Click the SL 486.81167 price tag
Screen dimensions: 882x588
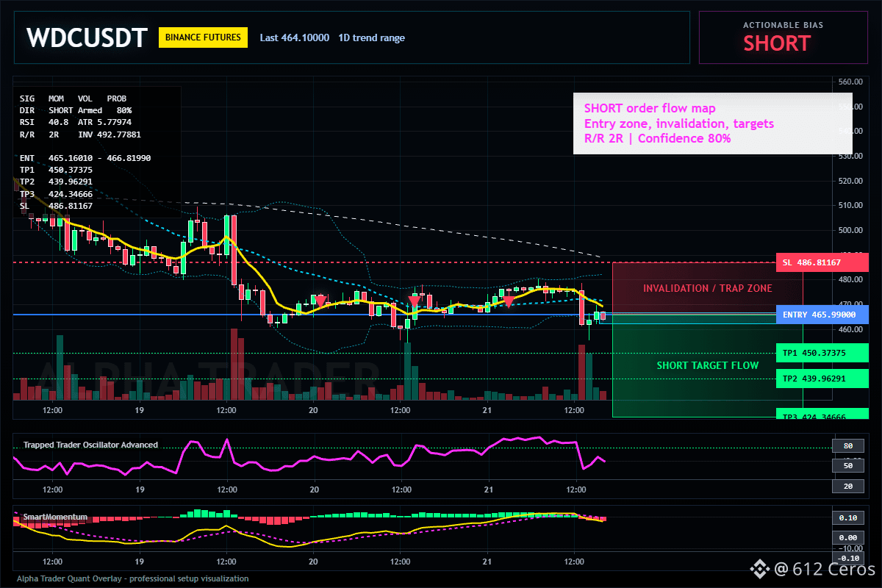(822, 262)
